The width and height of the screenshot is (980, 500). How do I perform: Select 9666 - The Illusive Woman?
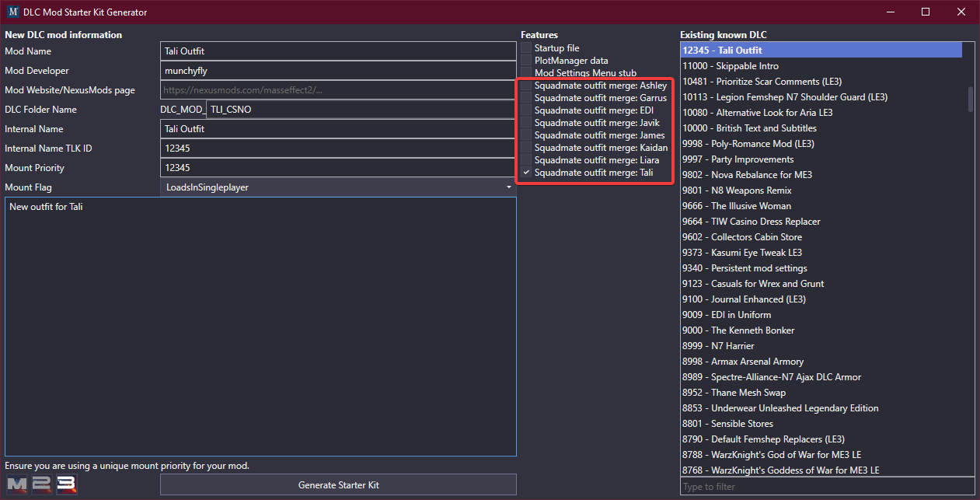pyautogui.click(x=821, y=206)
